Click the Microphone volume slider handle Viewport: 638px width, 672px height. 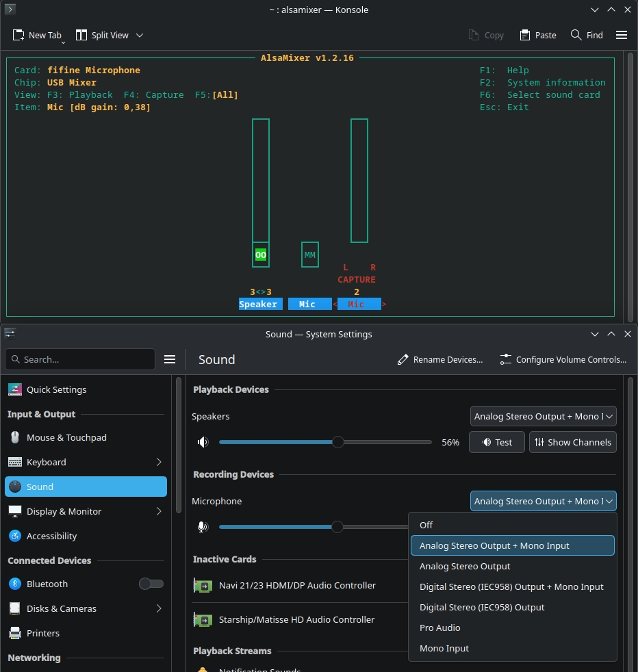(x=337, y=527)
